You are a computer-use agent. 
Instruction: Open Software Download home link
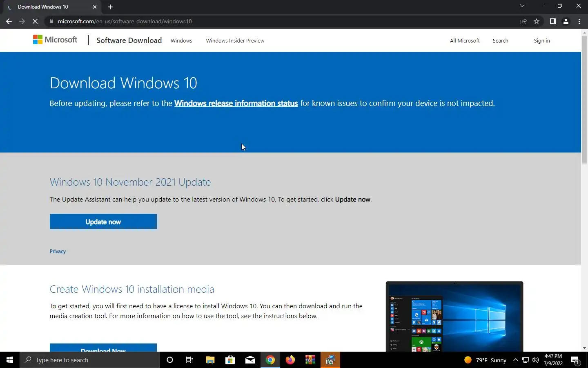(x=129, y=40)
